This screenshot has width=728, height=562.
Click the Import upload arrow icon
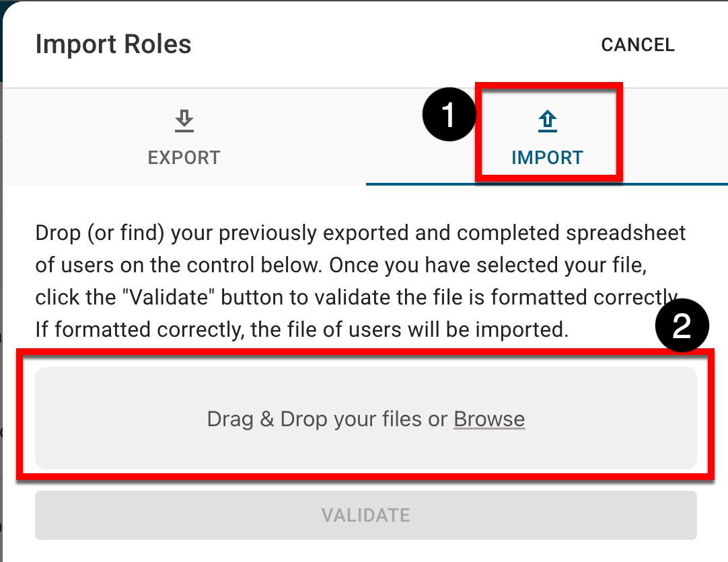tap(548, 121)
